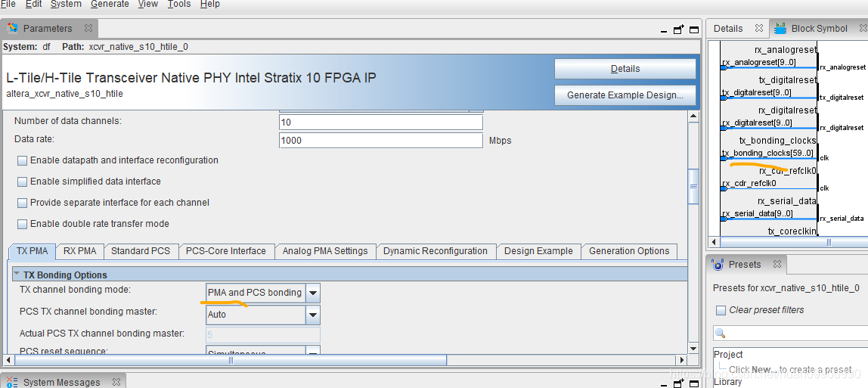This screenshot has height=388, width=868.
Task: Open the File menu
Action: (8, 4)
